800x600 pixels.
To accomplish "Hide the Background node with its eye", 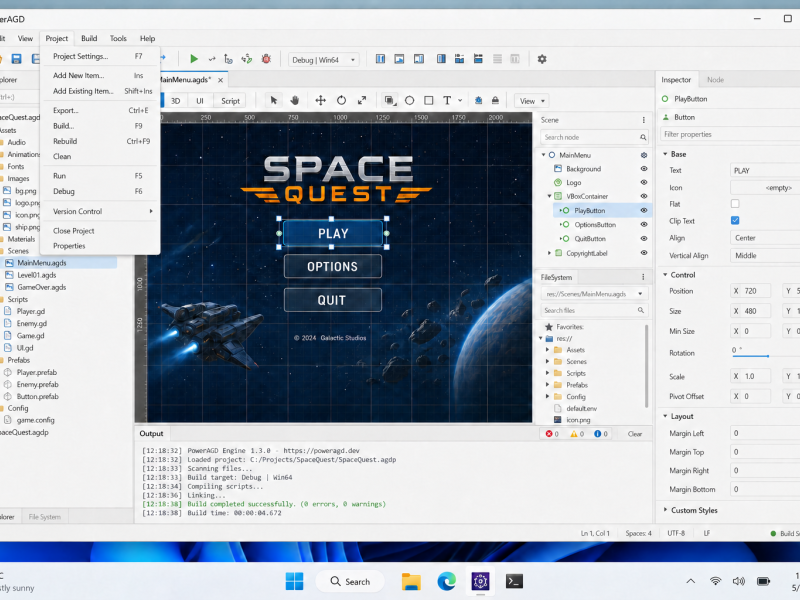I will coord(644,169).
